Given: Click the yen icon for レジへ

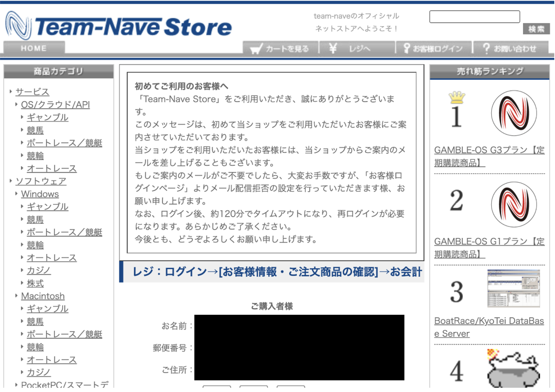Looking at the screenshot, I should point(333,48).
